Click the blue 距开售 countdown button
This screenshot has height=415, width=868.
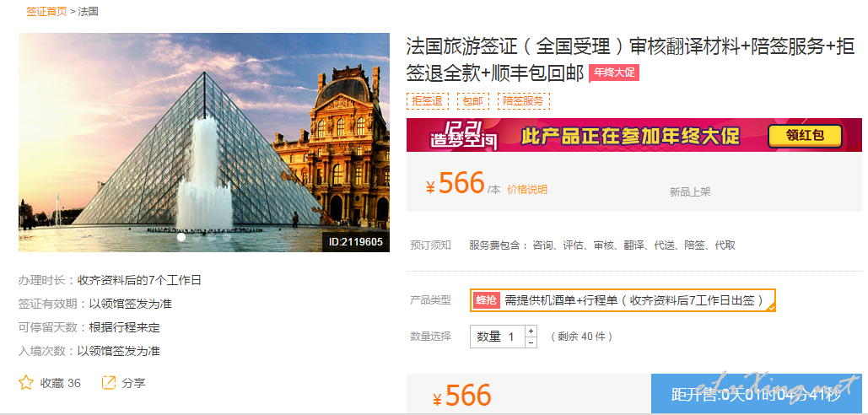[x=756, y=394]
